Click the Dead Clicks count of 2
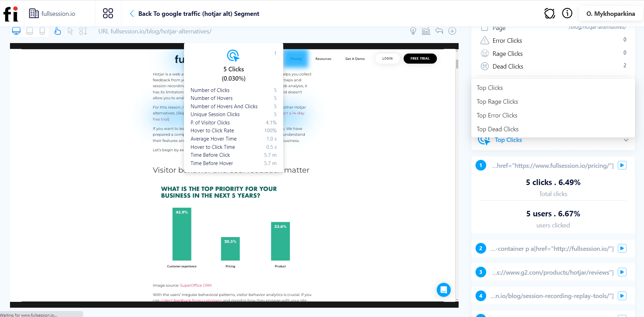This screenshot has height=317, width=644. pyautogui.click(x=625, y=65)
